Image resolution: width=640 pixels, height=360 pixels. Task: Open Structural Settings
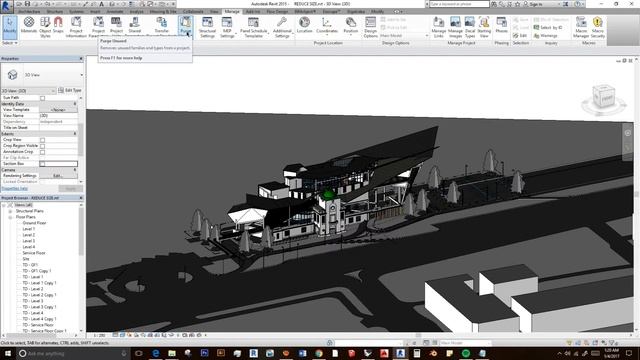pyautogui.click(x=207, y=27)
